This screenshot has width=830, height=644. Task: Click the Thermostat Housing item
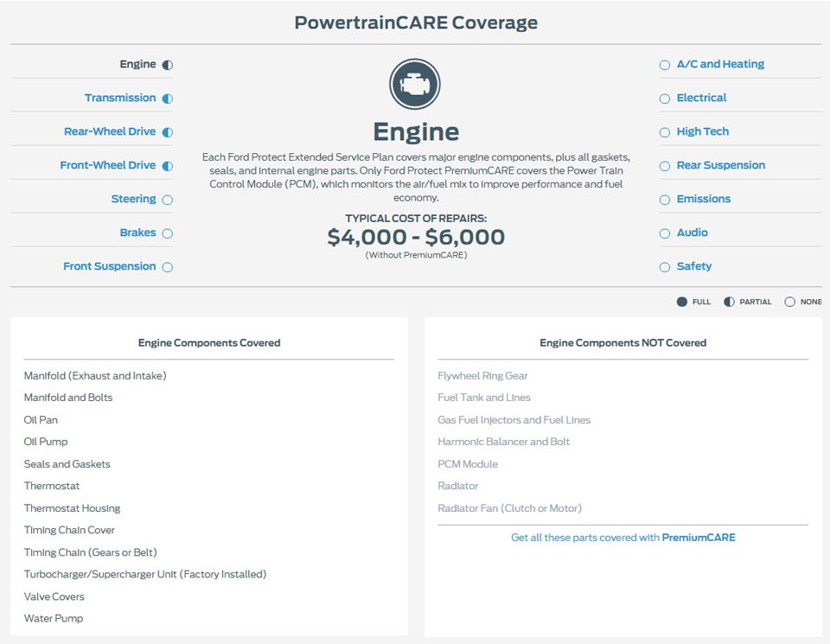click(x=72, y=508)
